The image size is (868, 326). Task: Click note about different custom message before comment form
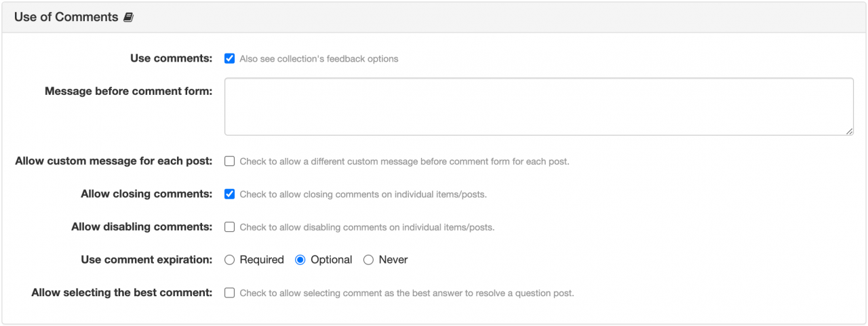tap(404, 162)
